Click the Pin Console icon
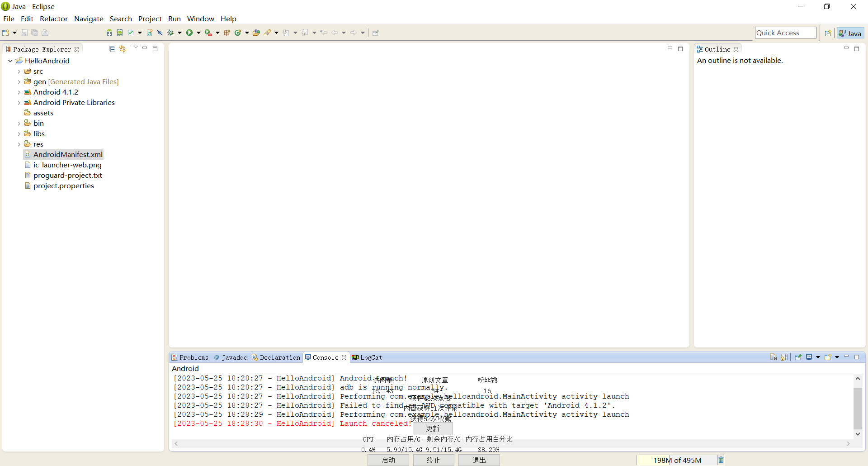 tap(798, 357)
